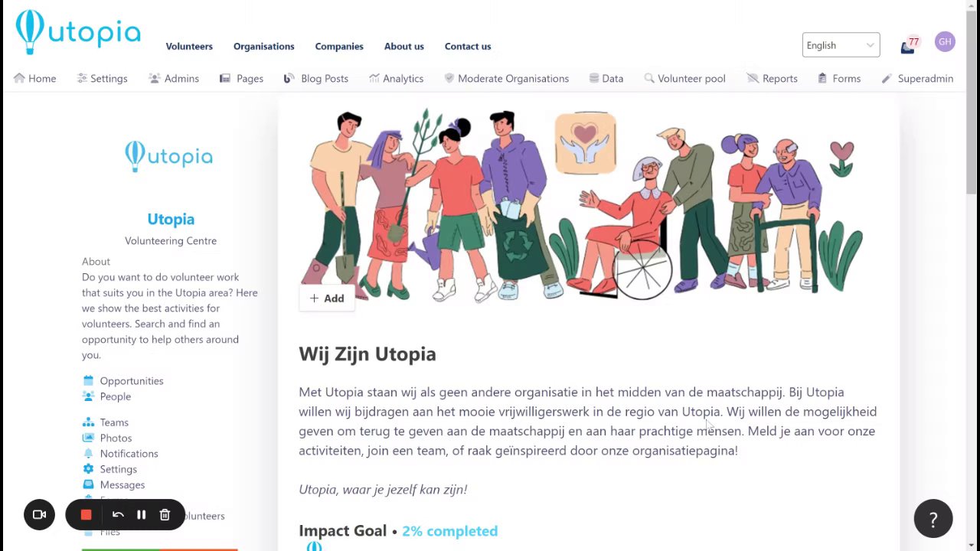Image resolution: width=980 pixels, height=551 pixels.
Task: Open the English language dropdown
Action: click(841, 45)
